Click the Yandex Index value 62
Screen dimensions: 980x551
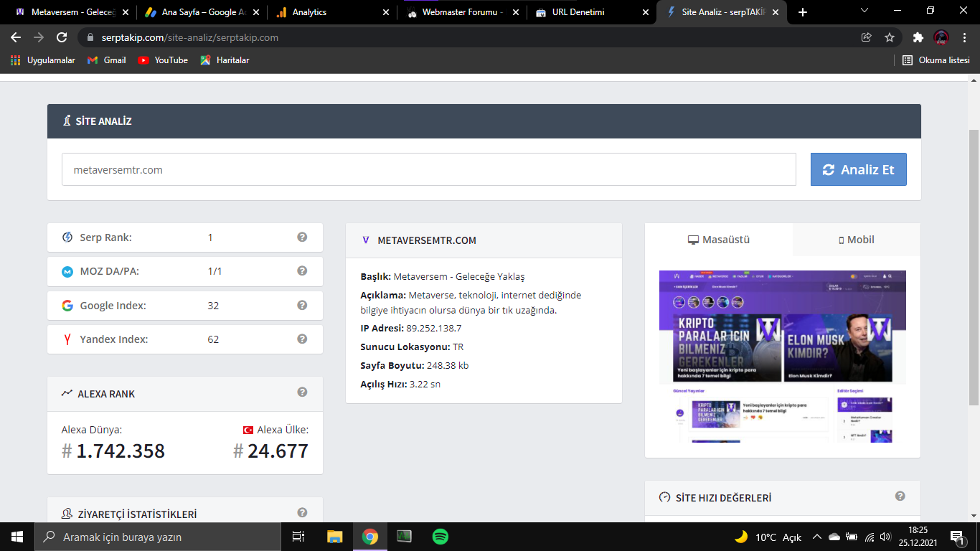pyautogui.click(x=213, y=339)
